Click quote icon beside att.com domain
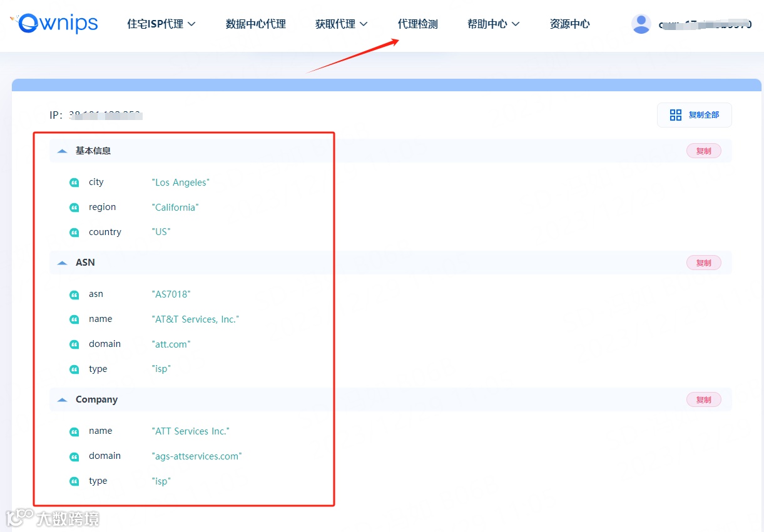This screenshot has height=532, width=764. point(74,344)
